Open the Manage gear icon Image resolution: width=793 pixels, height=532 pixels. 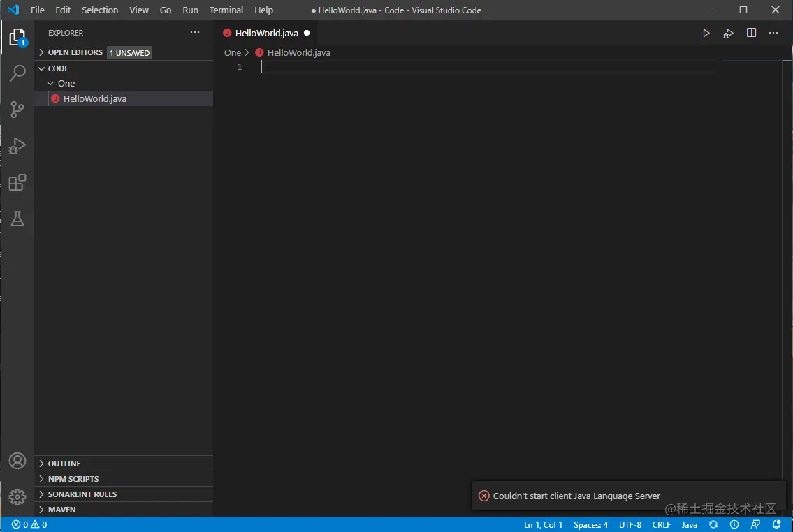(17, 497)
